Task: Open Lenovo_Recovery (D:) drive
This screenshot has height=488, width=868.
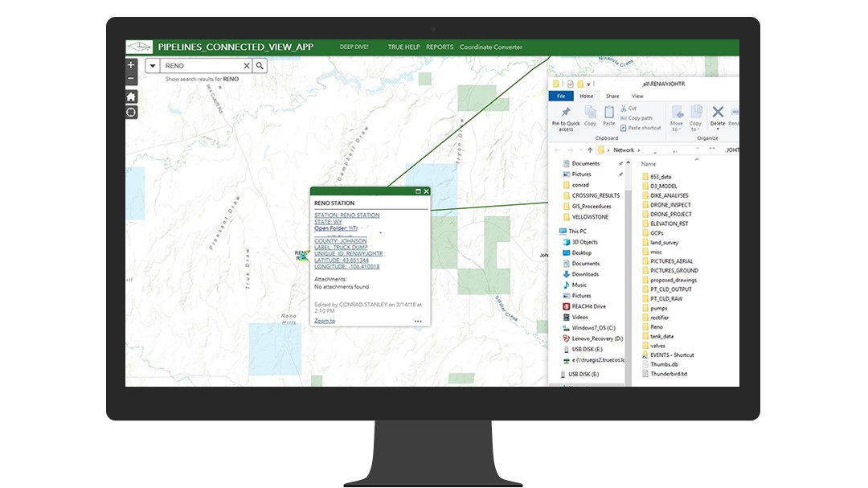Action: pos(597,338)
